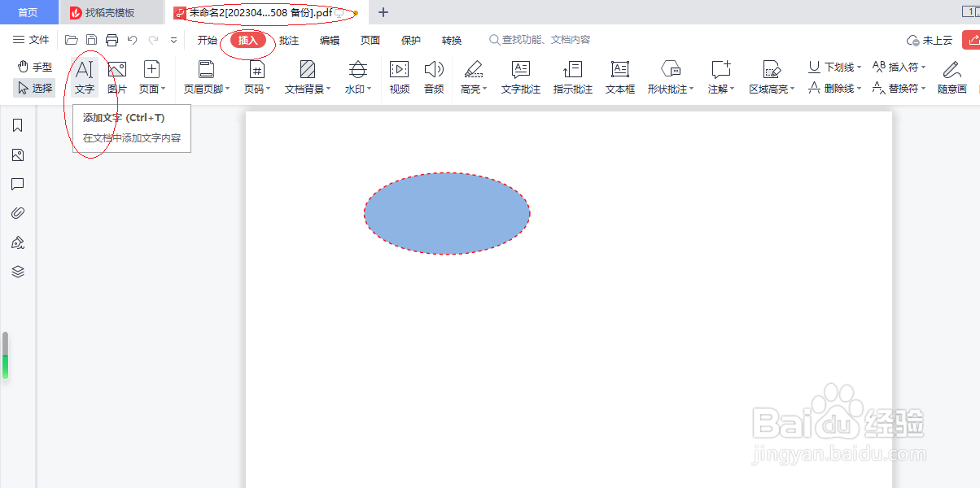
Task: Open the Attachments paperclip panel
Action: (18, 213)
